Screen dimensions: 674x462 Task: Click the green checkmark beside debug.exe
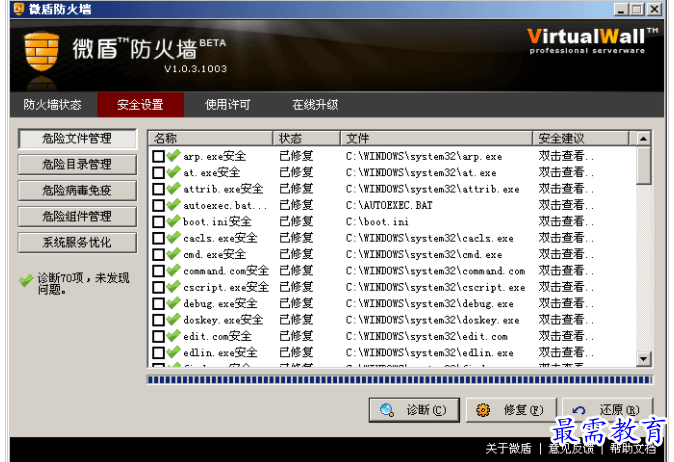tap(173, 303)
